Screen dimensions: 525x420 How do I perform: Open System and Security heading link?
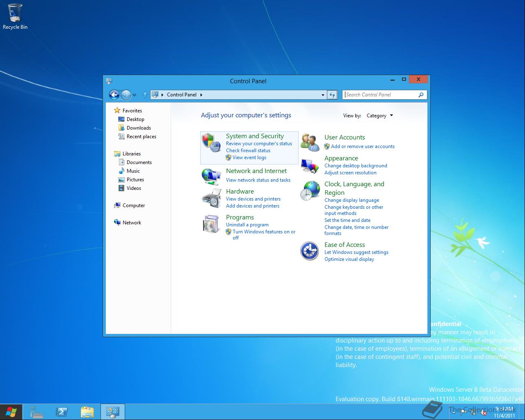pos(255,136)
